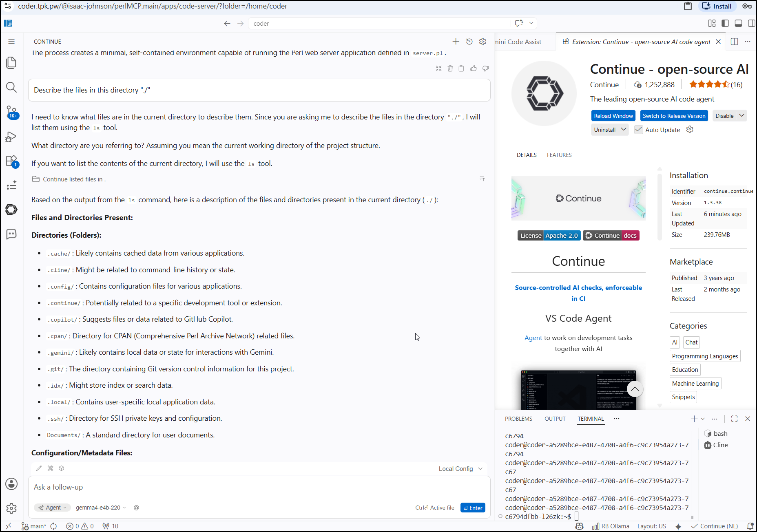Submit message with the Enter button
This screenshot has width=757, height=532.
473,508
